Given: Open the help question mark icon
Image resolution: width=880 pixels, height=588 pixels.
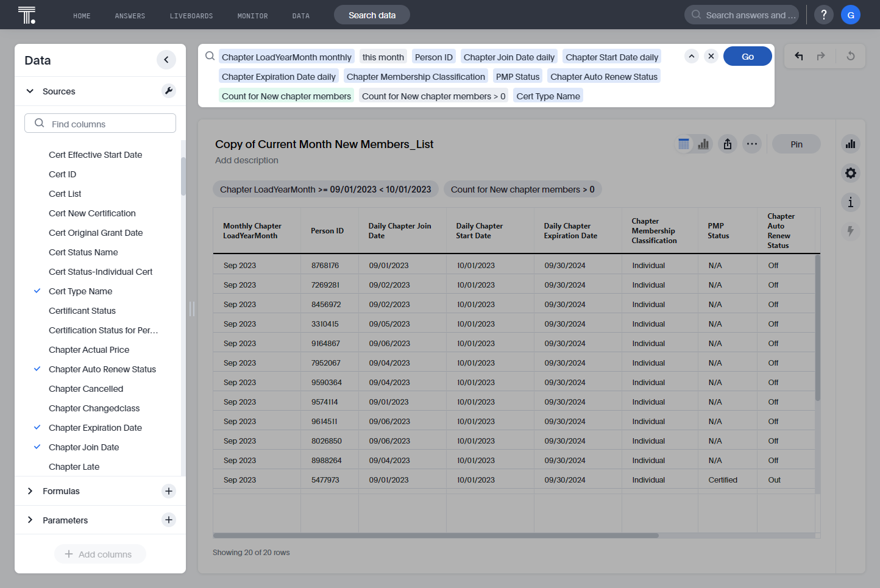Looking at the screenshot, I should pos(824,15).
